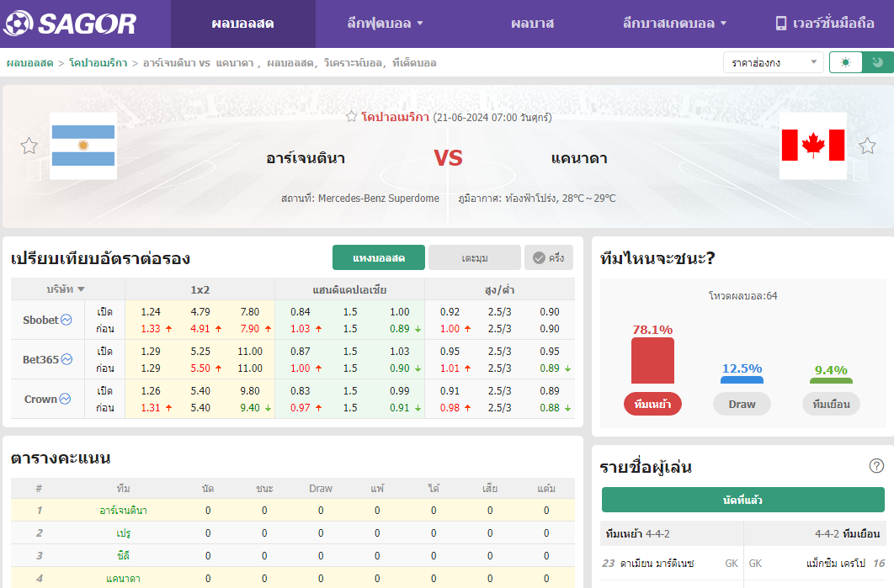Screen dimensions: 894x588
Task: Click the green 9.4% away vote bar
Action: pyautogui.click(x=831, y=380)
